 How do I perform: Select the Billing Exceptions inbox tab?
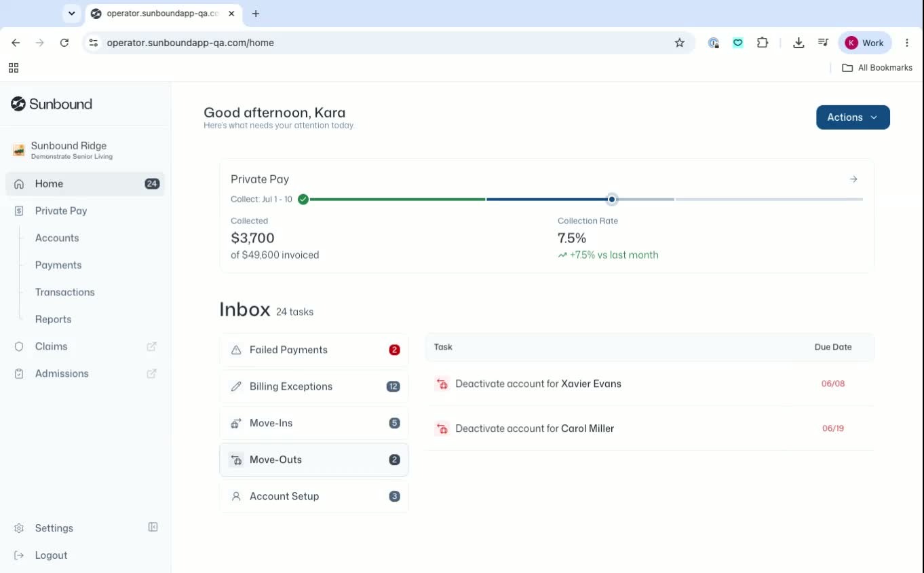click(314, 386)
